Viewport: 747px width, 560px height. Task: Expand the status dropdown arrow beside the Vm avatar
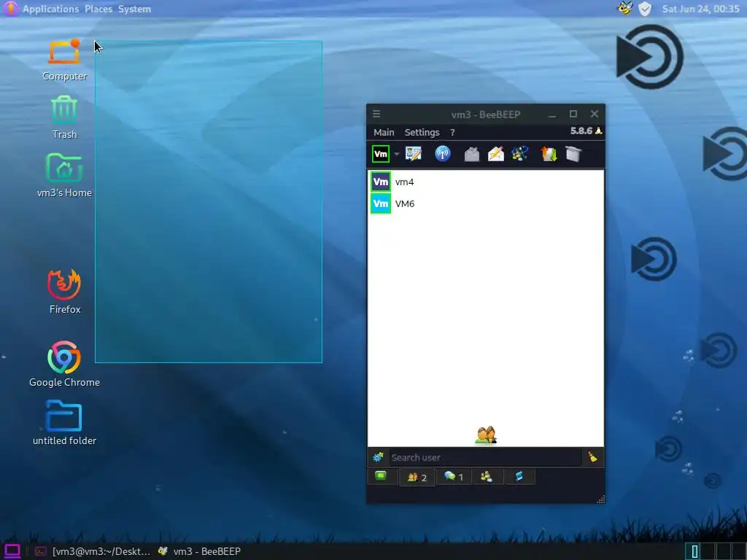tap(397, 155)
